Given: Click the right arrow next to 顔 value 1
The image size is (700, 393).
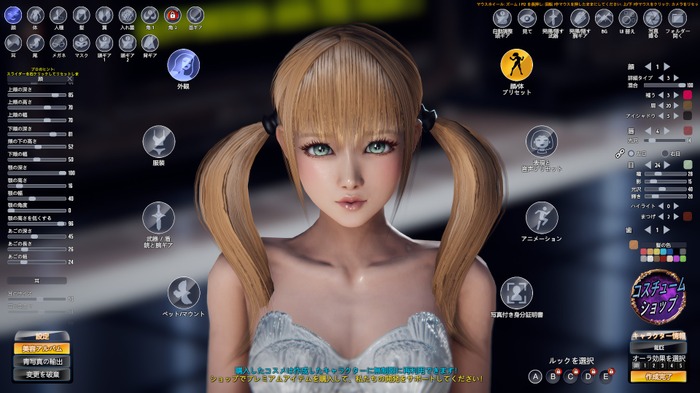Looking at the screenshot, I should [667, 67].
